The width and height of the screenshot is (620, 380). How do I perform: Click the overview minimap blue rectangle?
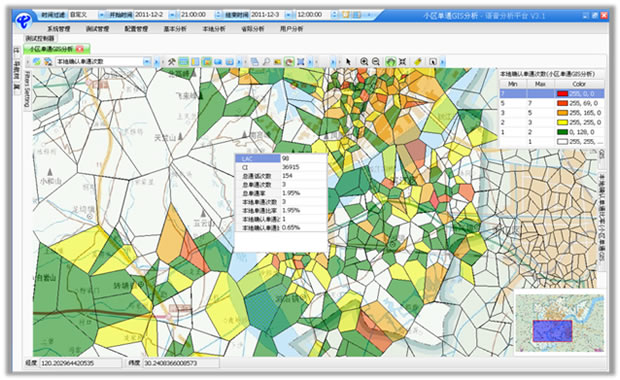tap(552, 331)
